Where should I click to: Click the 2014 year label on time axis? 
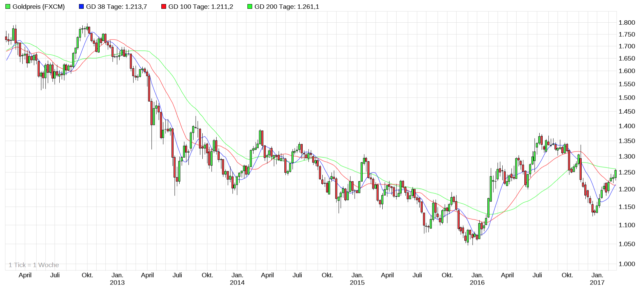(x=237, y=283)
